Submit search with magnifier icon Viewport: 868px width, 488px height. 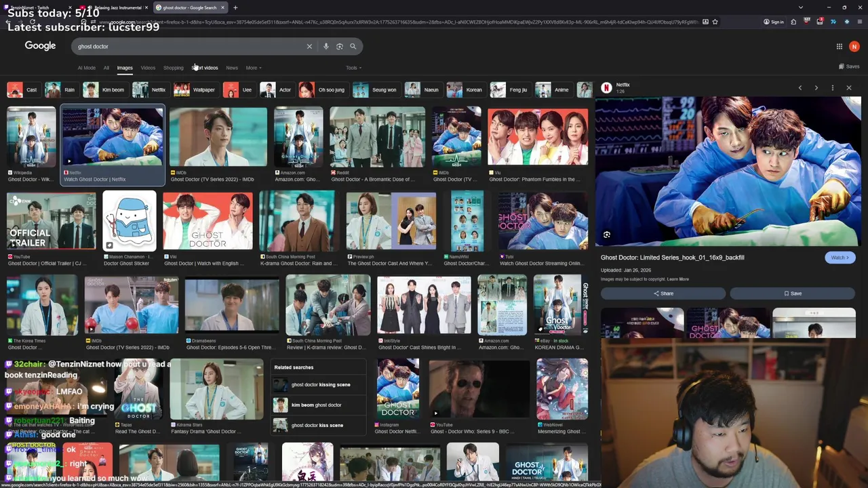click(x=353, y=46)
